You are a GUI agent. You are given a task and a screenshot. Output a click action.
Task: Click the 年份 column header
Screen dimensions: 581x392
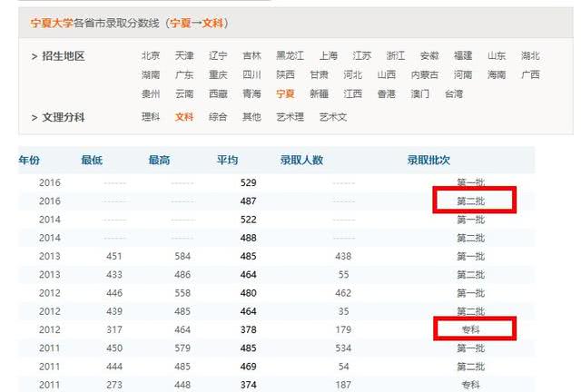(29, 160)
